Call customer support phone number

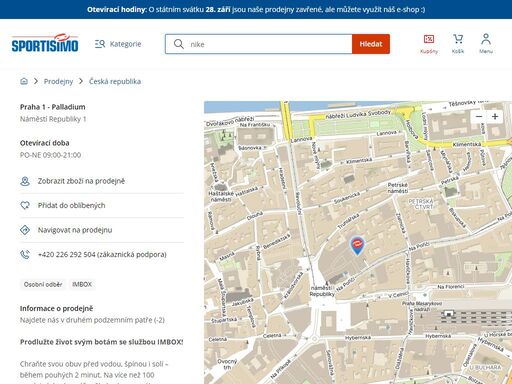pyautogui.click(x=102, y=255)
